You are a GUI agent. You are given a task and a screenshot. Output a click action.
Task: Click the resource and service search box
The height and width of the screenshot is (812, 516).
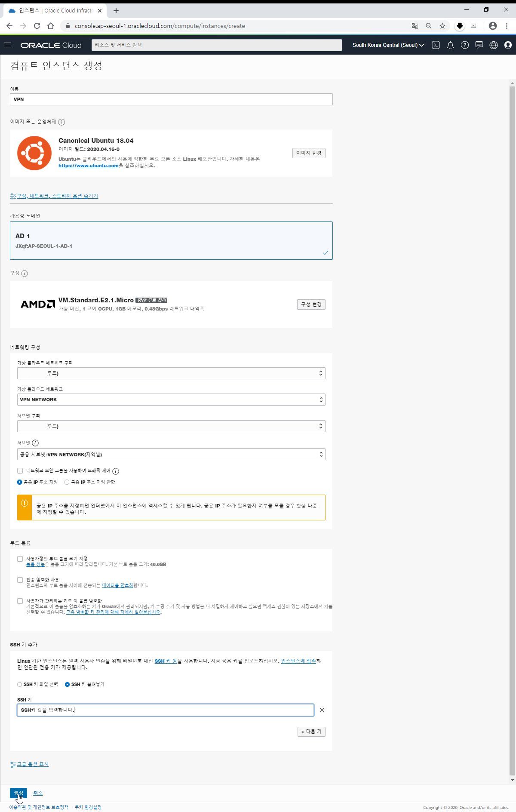pos(217,45)
